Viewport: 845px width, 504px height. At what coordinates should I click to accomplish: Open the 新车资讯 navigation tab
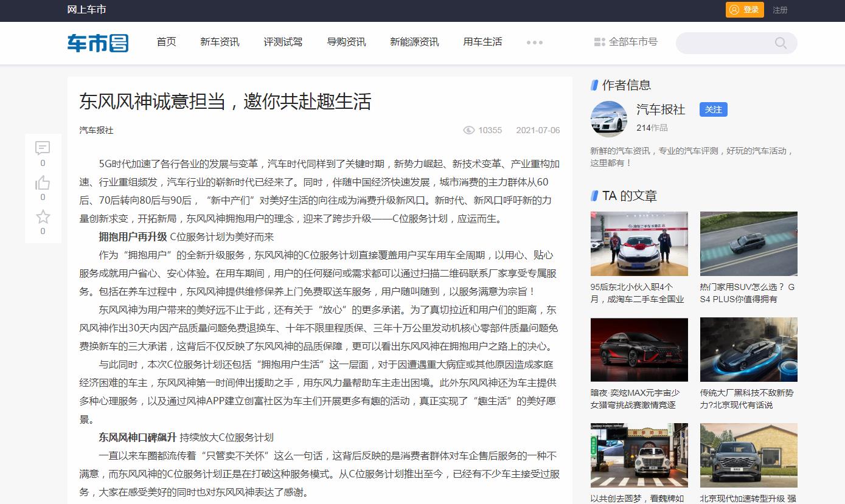coord(220,42)
